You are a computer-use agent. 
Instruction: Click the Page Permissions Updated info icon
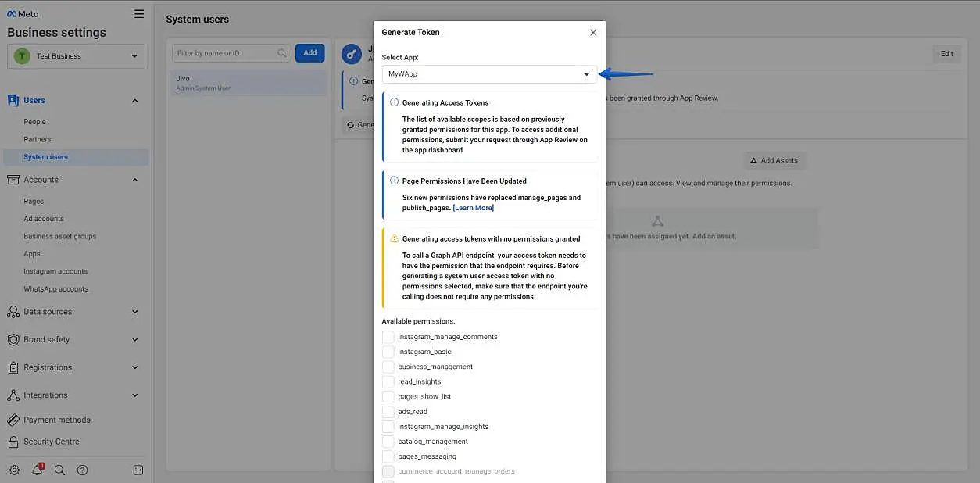tap(394, 181)
